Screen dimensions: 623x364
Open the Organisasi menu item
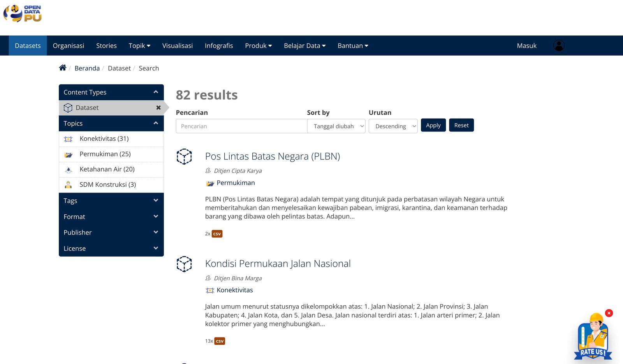[x=69, y=45]
